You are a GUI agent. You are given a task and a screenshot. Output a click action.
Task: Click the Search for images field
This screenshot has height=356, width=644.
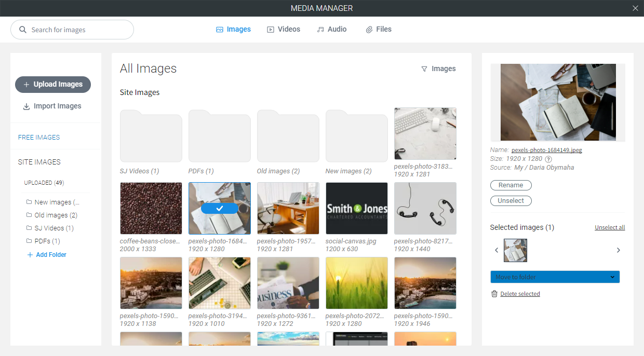72,30
